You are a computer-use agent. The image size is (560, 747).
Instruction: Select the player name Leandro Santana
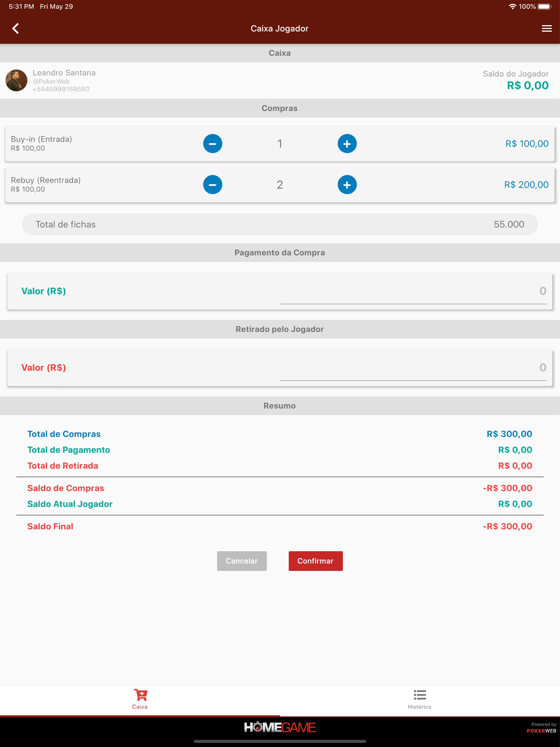tap(64, 73)
